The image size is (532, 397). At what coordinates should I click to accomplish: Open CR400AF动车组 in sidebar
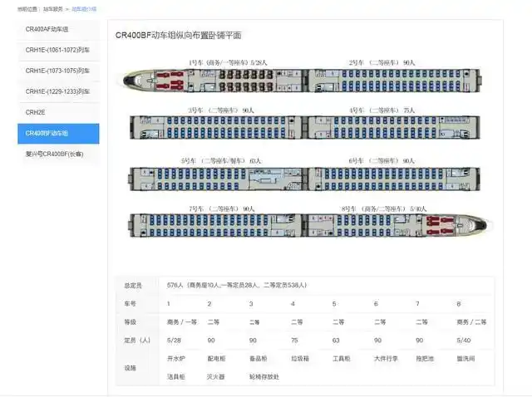coord(58,30)
